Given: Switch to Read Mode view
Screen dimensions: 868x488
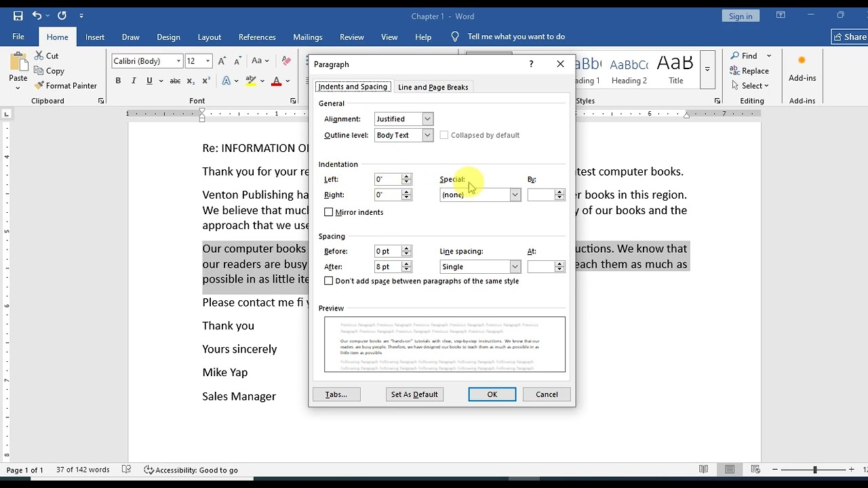Looking at the screenshot, I should pos(704,470).
